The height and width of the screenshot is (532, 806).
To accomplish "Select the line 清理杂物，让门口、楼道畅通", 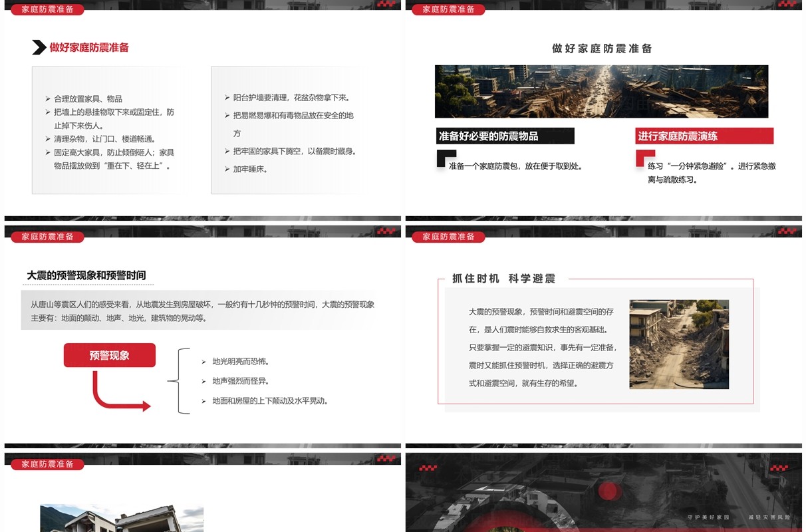I will coord(105,139).
